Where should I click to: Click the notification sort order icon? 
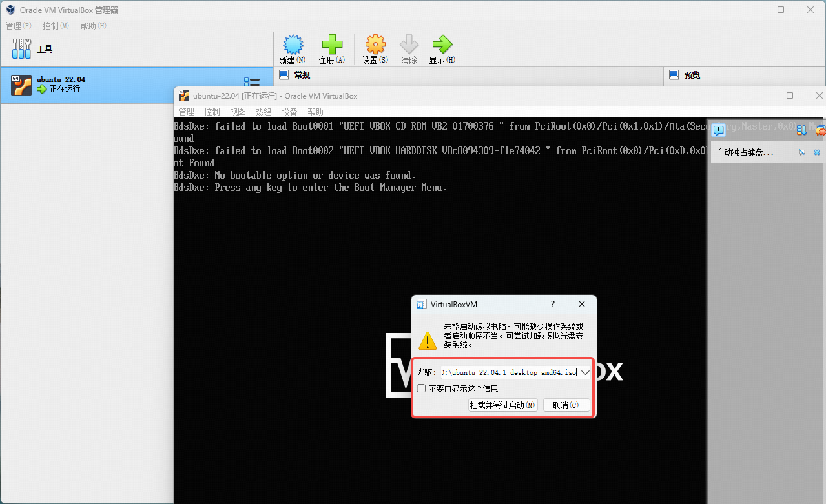tap(801, 130)
